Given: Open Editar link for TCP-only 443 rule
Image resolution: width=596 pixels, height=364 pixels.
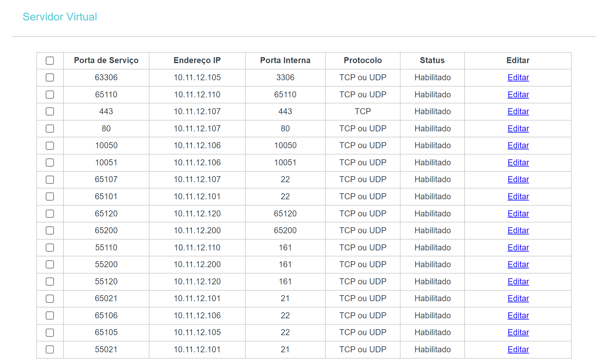Looking at the screenshot, I should click(518, 112).
